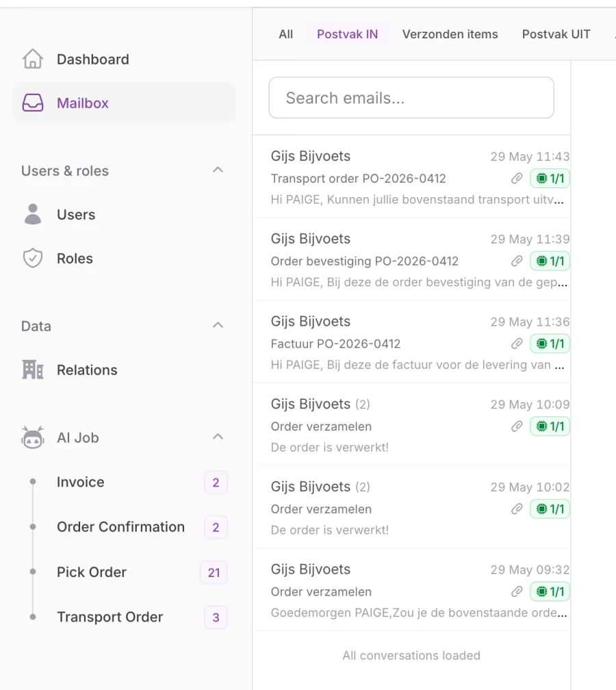The height and width of the screenshot is (690, 616).
Task: Click the 1/1 chip badge on Transport order PO-2026-0412
Action: pos(550,178)
